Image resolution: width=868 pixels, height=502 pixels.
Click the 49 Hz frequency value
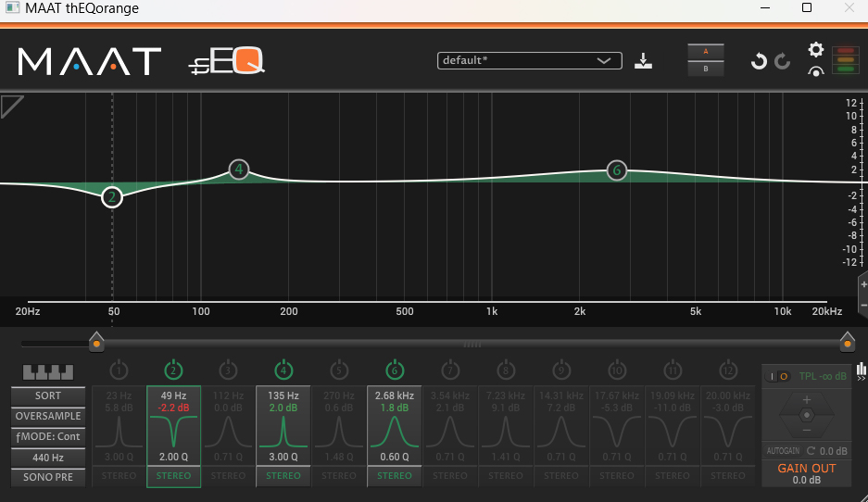pyautogui.click(x=173, y=395)
